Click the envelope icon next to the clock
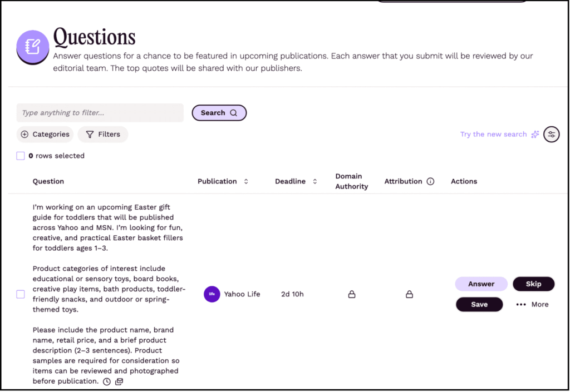This screenshot has height=392, width=570. click(119, 381)
